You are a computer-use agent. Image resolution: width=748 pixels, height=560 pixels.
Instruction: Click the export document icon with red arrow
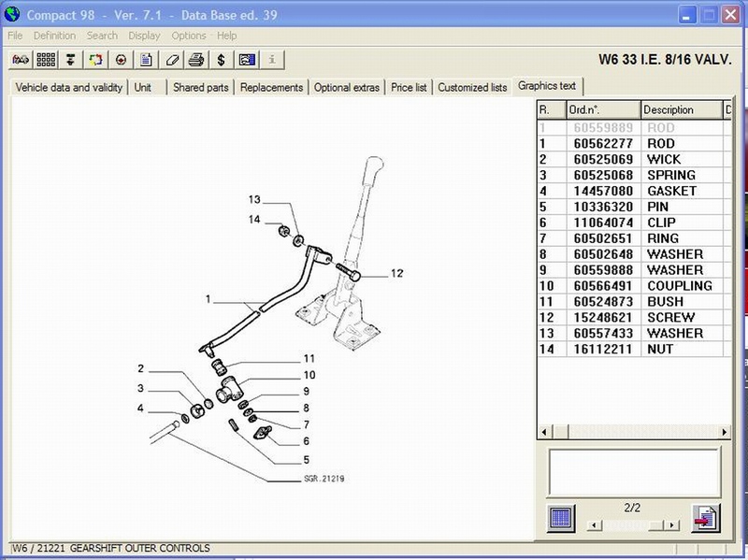coord(704,516)
